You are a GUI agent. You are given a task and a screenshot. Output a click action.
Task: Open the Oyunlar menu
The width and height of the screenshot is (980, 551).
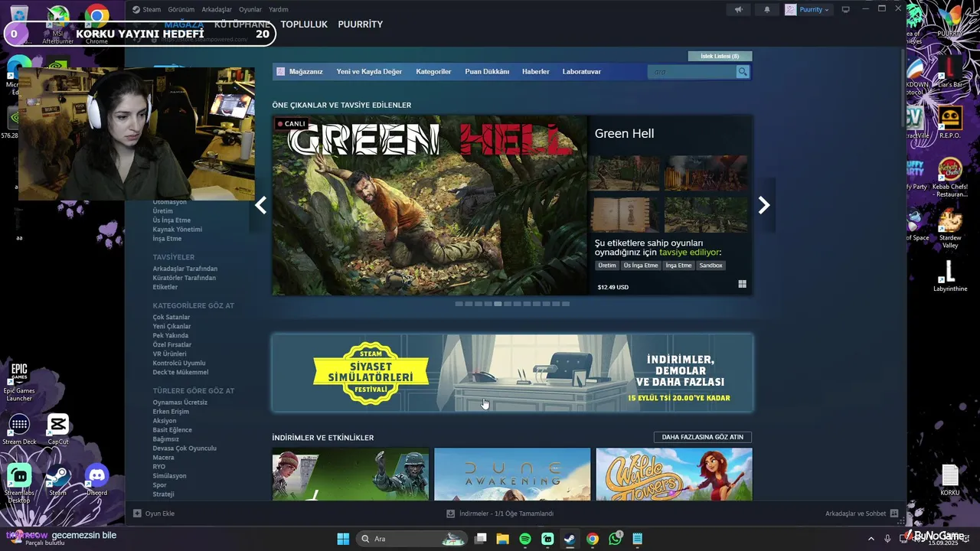[250, 9]
